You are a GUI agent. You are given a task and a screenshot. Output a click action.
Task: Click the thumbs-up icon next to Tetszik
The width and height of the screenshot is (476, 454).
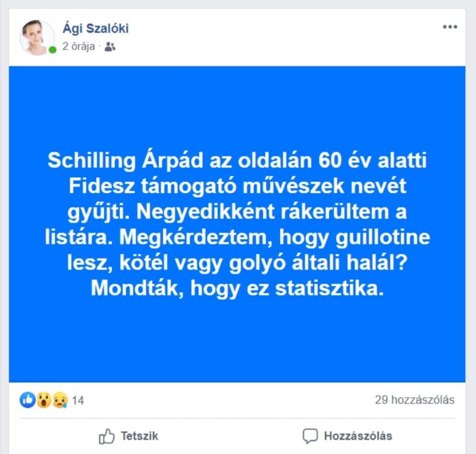click(x=107, y=436)
